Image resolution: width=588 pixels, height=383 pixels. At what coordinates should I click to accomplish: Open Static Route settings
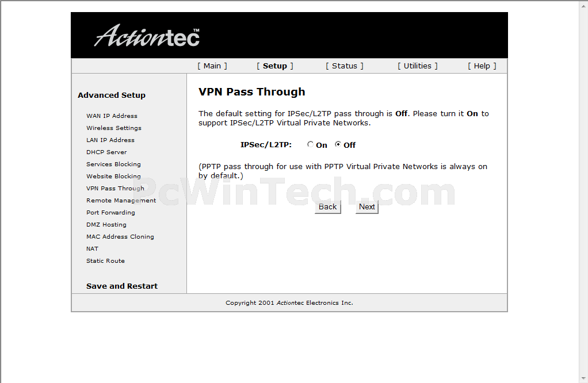(x=105, y=261)
